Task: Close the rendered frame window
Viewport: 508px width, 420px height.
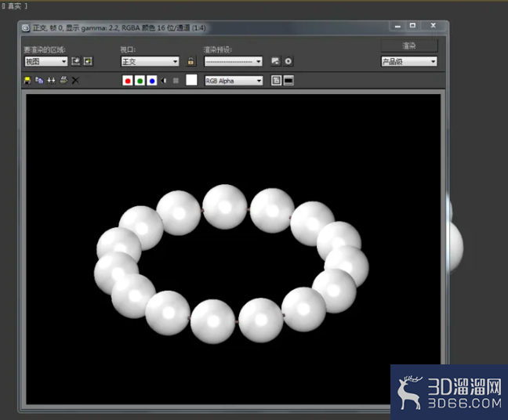Action: [434, 26]
